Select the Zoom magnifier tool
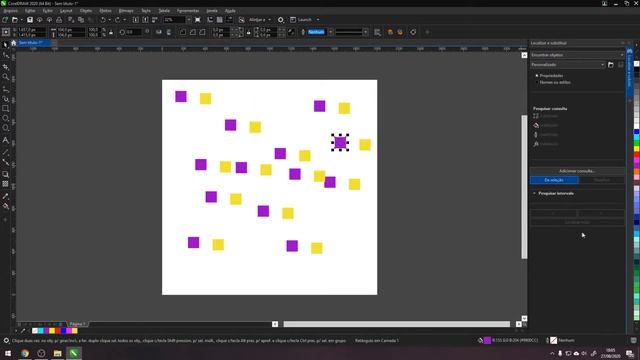 coord(5,77)
